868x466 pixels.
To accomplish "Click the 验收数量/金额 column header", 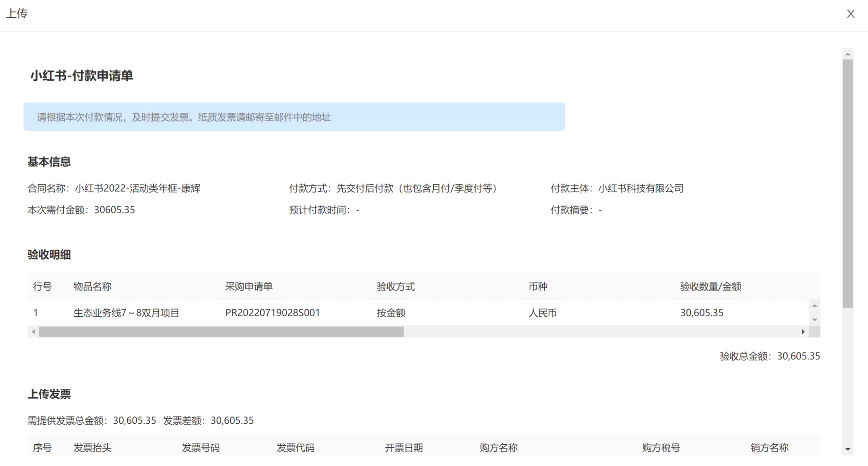I will [711, 287].
